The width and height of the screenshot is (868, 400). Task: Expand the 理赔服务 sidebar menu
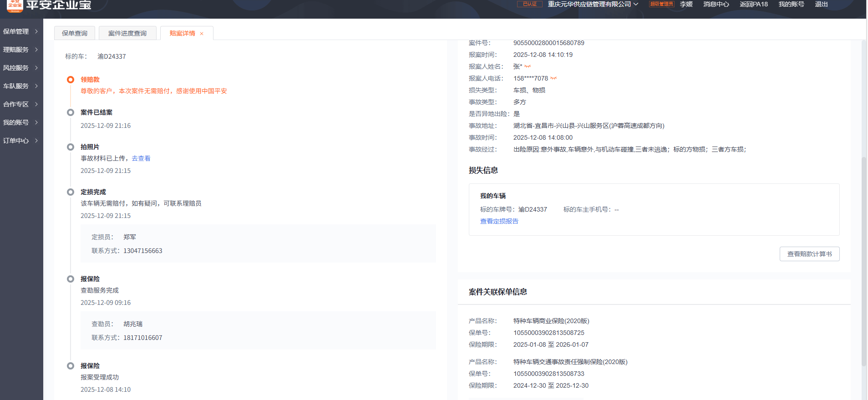click(20, 50)
